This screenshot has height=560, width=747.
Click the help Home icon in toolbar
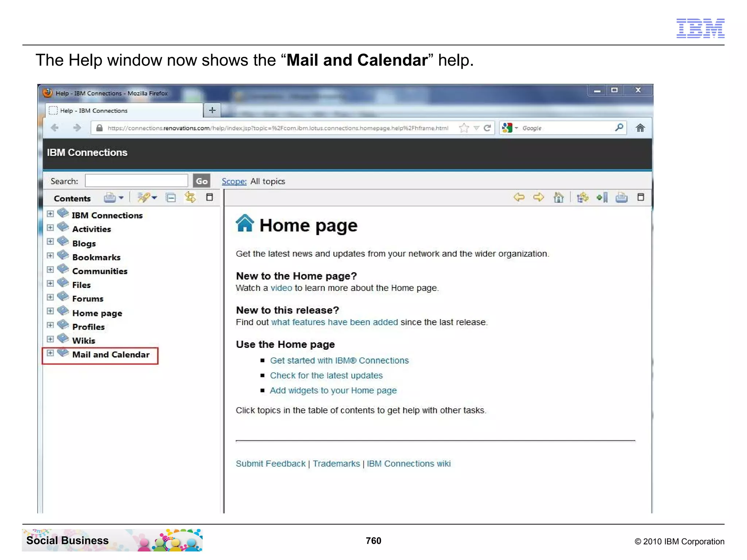[558, 197]
